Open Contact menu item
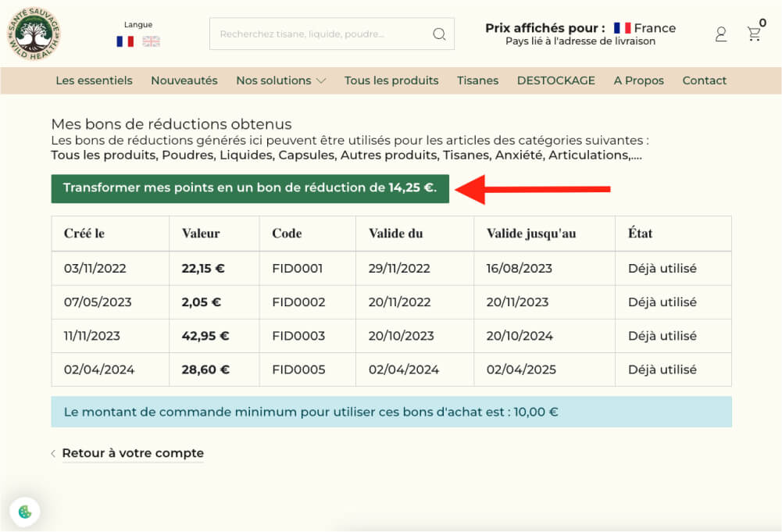This screenshot has width=782, height=532. tap(704, 80)
